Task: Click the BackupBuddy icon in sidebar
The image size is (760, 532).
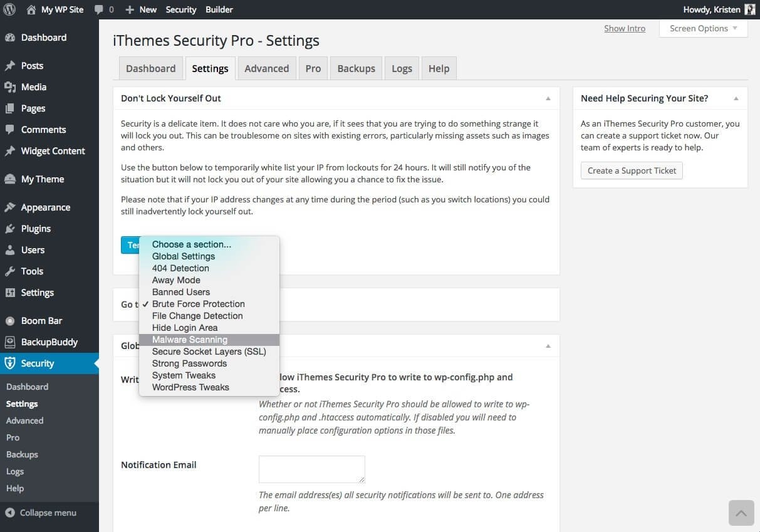Action: (x=9, y=342)
